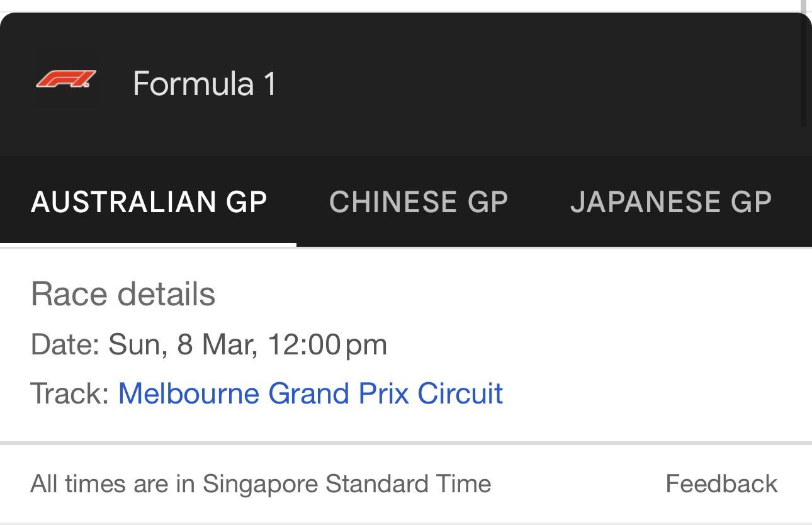Click the empty white area right of Race details
Screen dimensions: 812x525
coord(504,294)
